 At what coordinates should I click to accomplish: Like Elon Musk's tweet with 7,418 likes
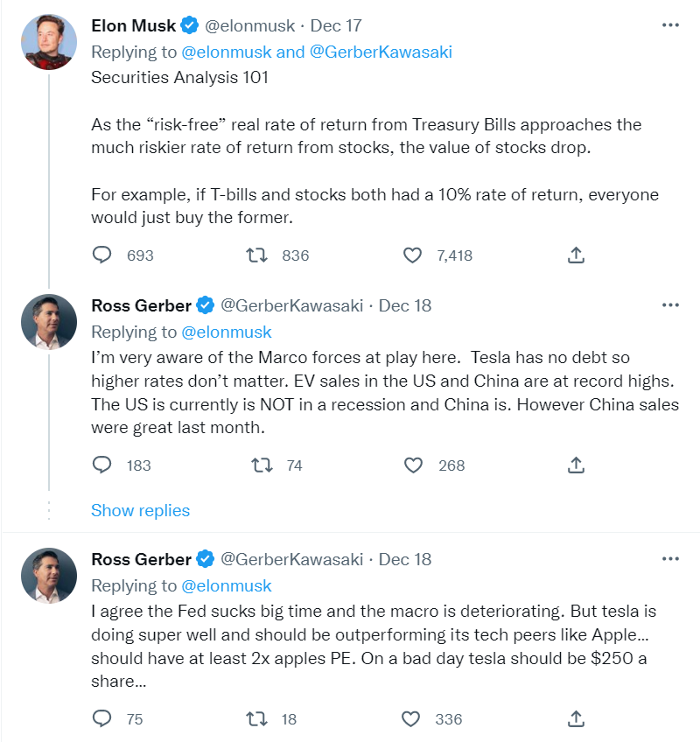click(x=413, y=255)
